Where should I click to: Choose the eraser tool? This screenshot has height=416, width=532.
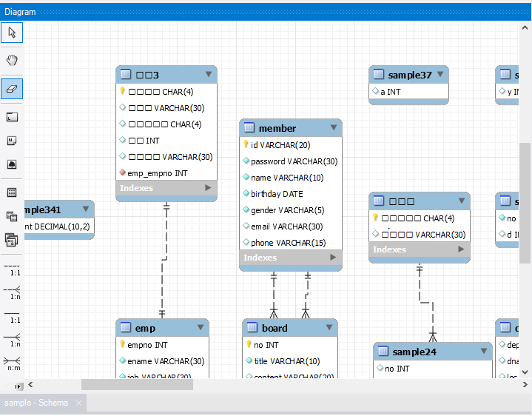(12, 89)
